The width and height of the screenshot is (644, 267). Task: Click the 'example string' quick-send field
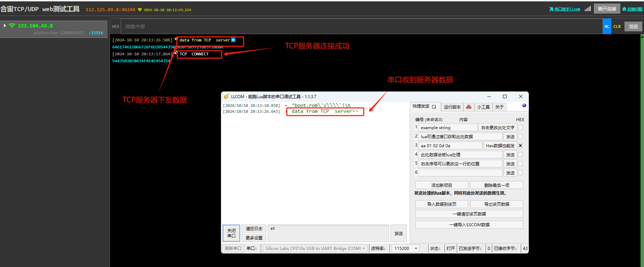(x=448, y=127)
